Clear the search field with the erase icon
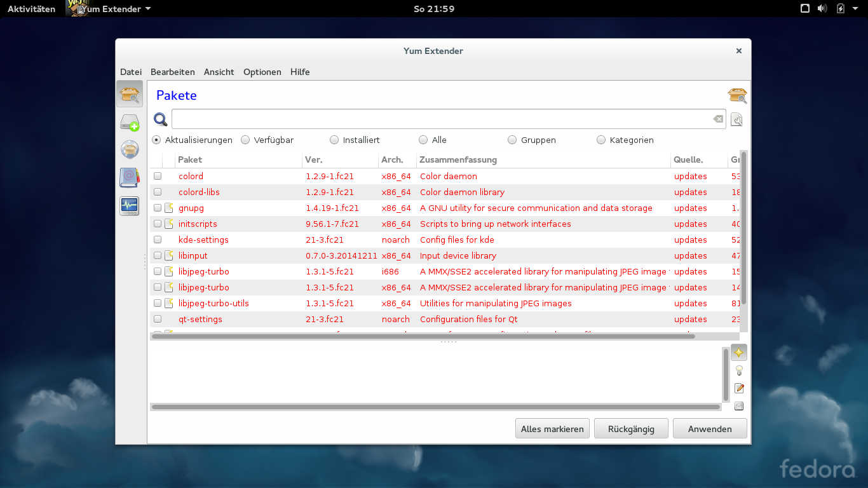The height and width of the screenshot is (488, 868). click(717, 119)
